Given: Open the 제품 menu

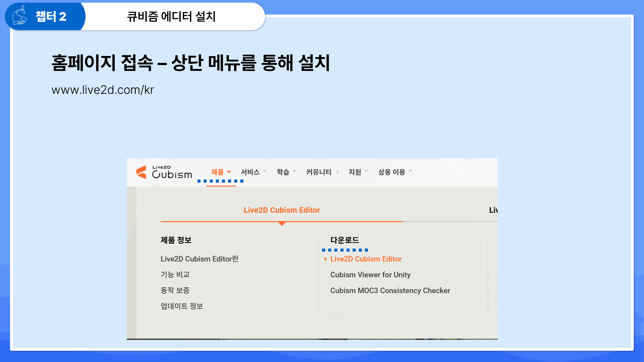Looking at the screenshot, I should tap(217, 172).
